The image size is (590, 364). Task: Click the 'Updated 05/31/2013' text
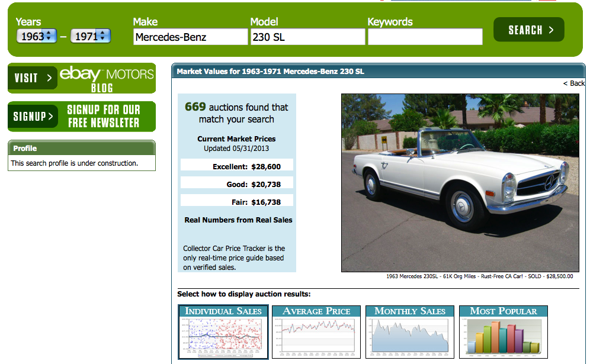pyautogui.click(x=236, y=149)
